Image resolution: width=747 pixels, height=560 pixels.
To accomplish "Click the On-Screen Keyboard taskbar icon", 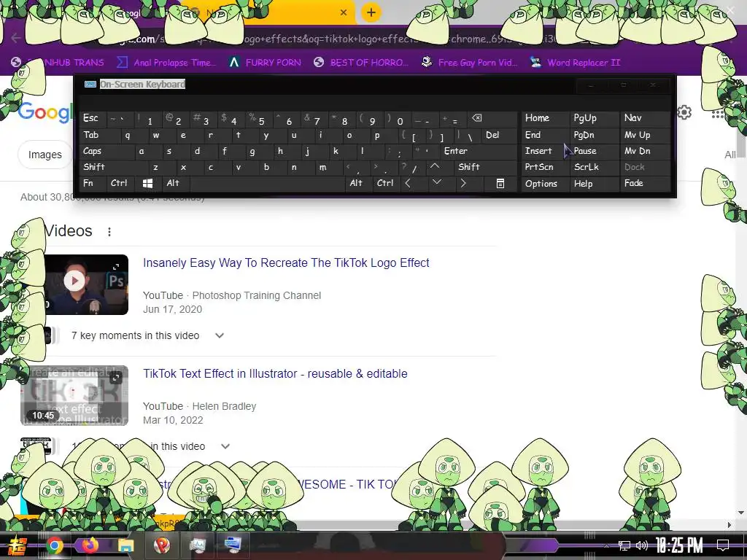I will coord(233,545).
